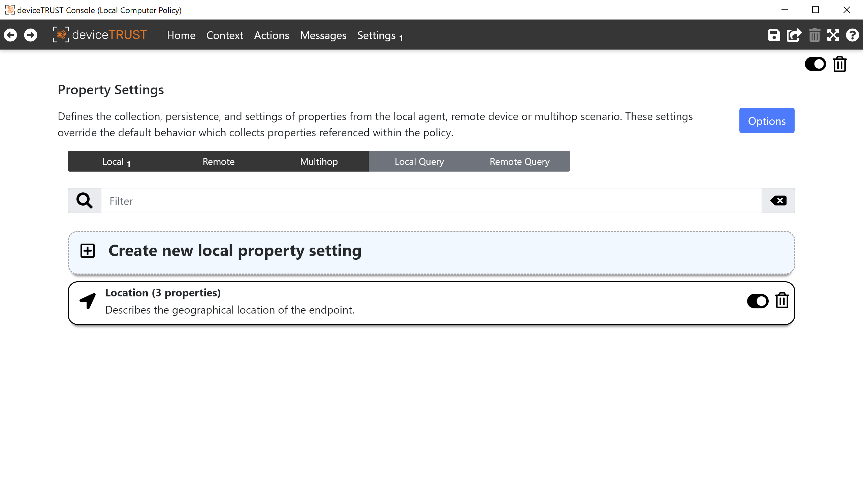The image size is (863, 504).
Task: Open the Context menu item
Action: (225, 35)
